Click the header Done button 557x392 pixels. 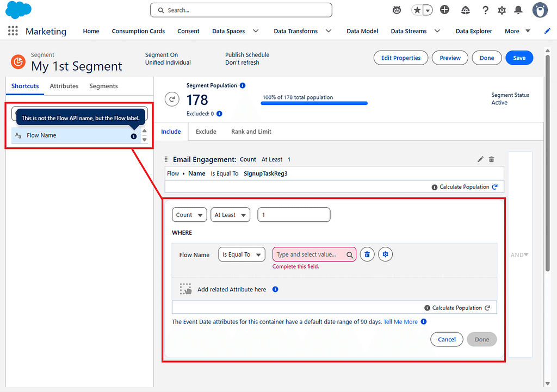[x=487, y=58]
